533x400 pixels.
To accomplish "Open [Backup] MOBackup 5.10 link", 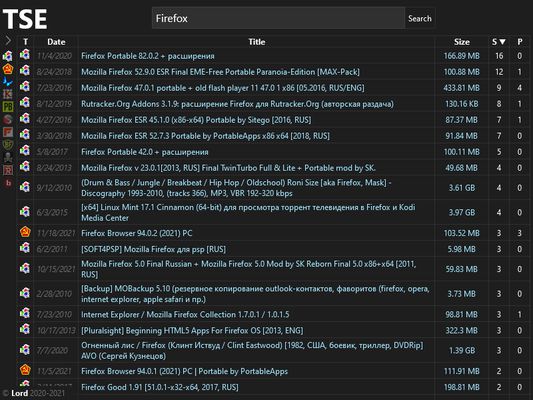I will coord(255,294).
